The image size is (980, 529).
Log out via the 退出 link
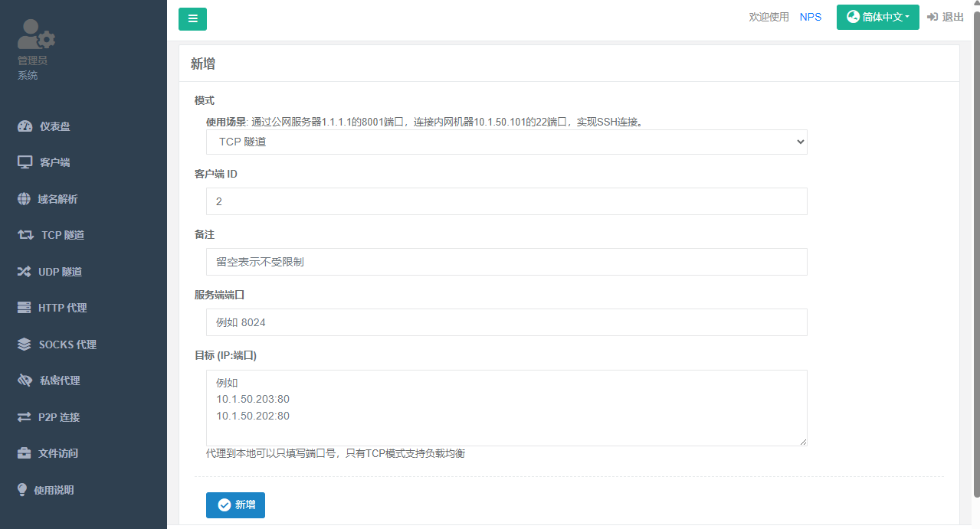pyautogui.click(x=946, y=17)
